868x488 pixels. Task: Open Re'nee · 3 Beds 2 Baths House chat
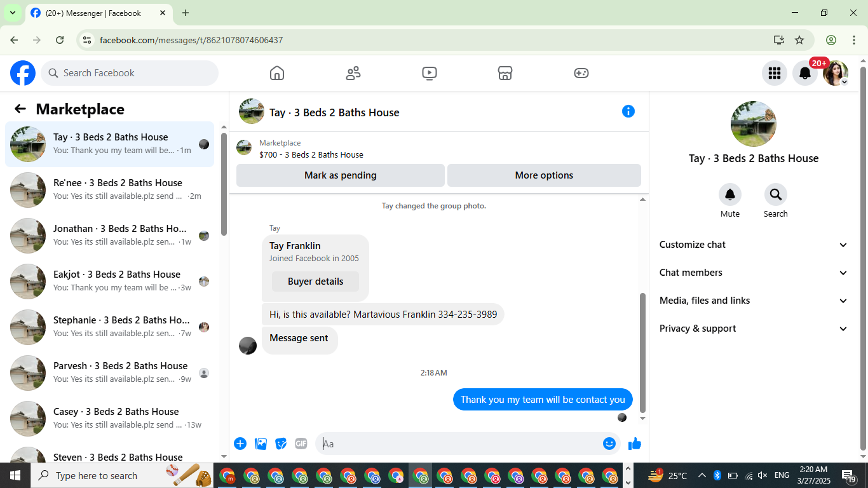pyautogui.click(x=110, y=190)
